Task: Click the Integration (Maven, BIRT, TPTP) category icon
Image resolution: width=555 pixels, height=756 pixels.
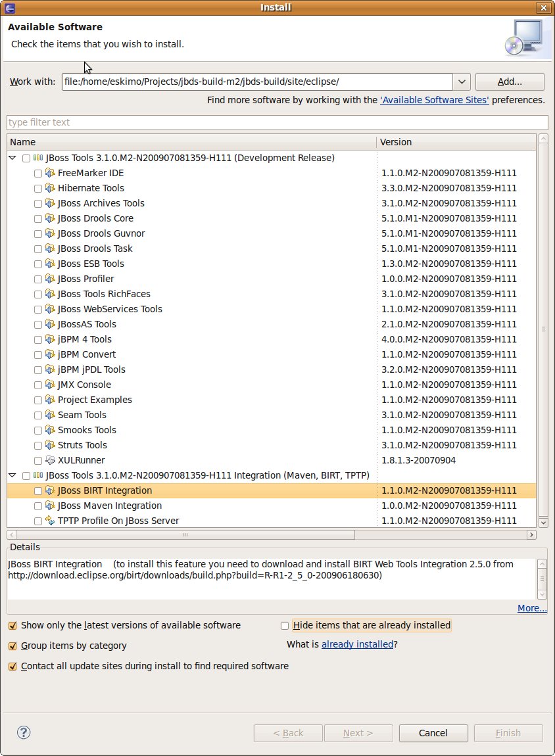Action: (38, 475)
